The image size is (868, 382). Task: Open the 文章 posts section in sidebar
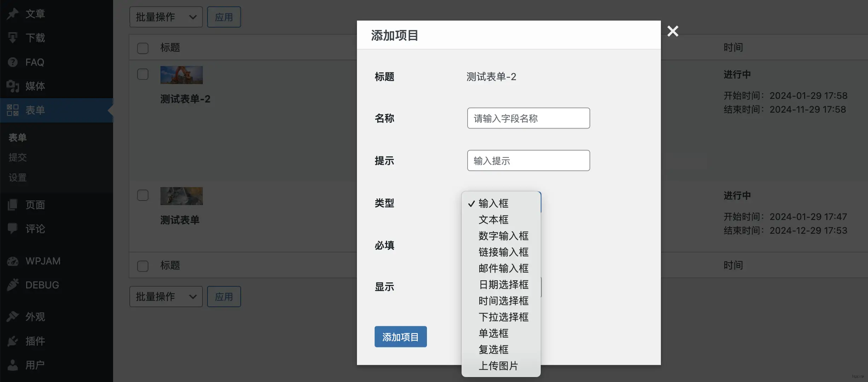click(13, 13)
